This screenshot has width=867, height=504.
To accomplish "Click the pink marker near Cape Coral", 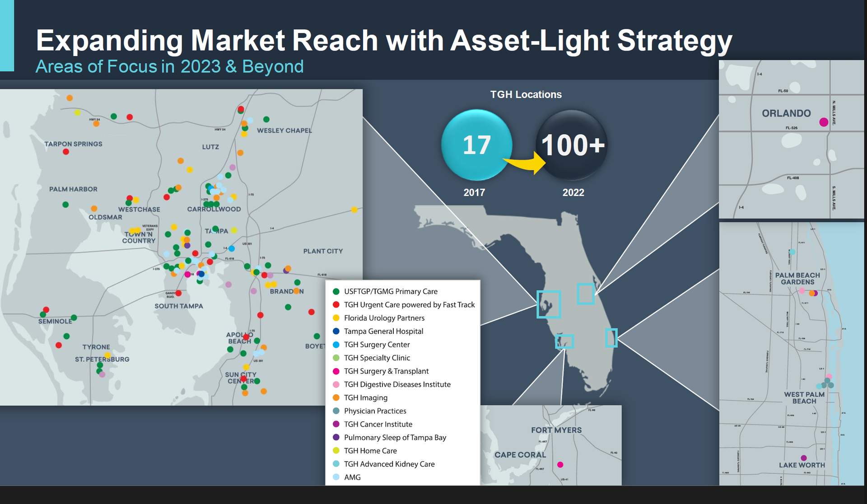I will [560, 465].
